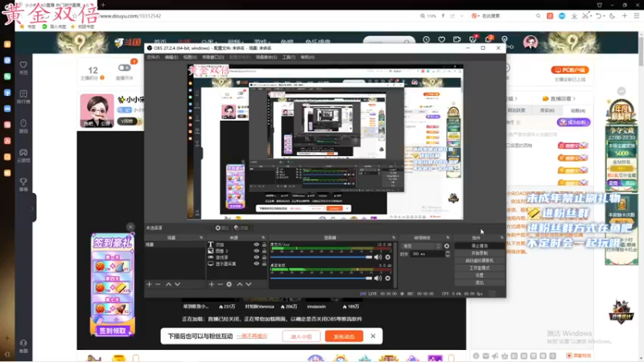Click Start Recording in OBS controls
Screen dimensions: 644x362
(x=479, y=253)
